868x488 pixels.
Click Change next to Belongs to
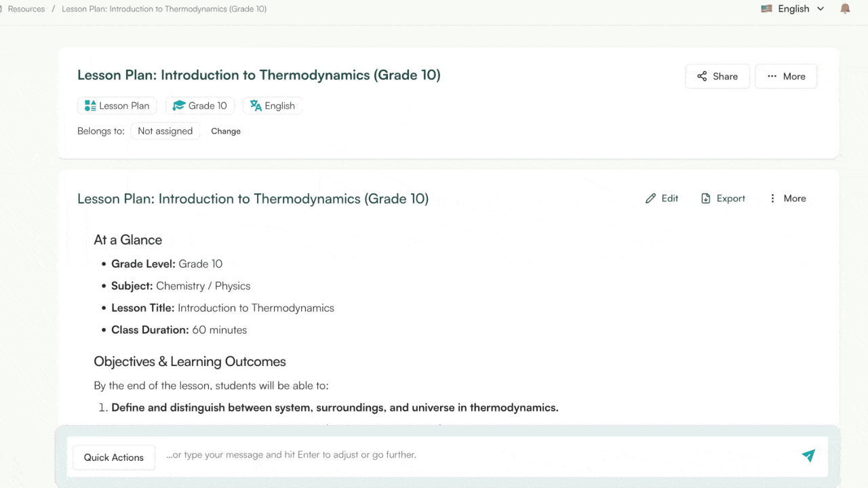click(226, 131)
